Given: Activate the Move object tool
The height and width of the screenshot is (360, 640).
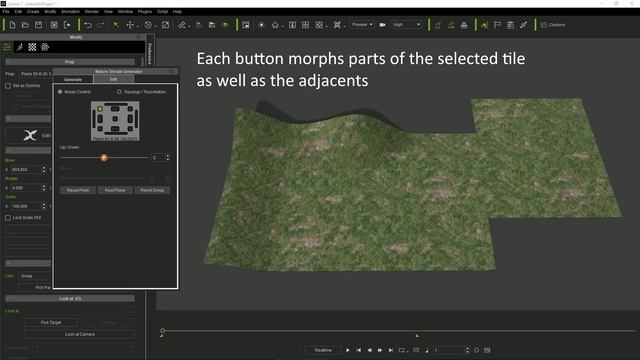Looking at the screenshot, I should tap(130, 25).
